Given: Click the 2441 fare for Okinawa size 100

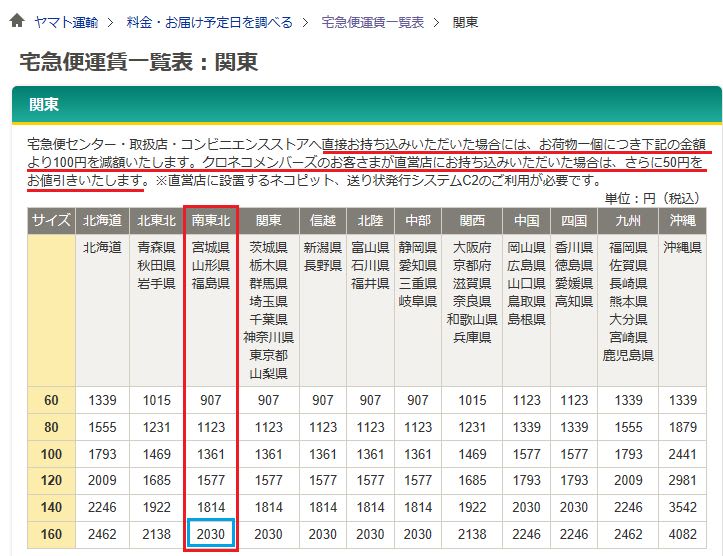Looking at the screenshot, I should point(683,454).
